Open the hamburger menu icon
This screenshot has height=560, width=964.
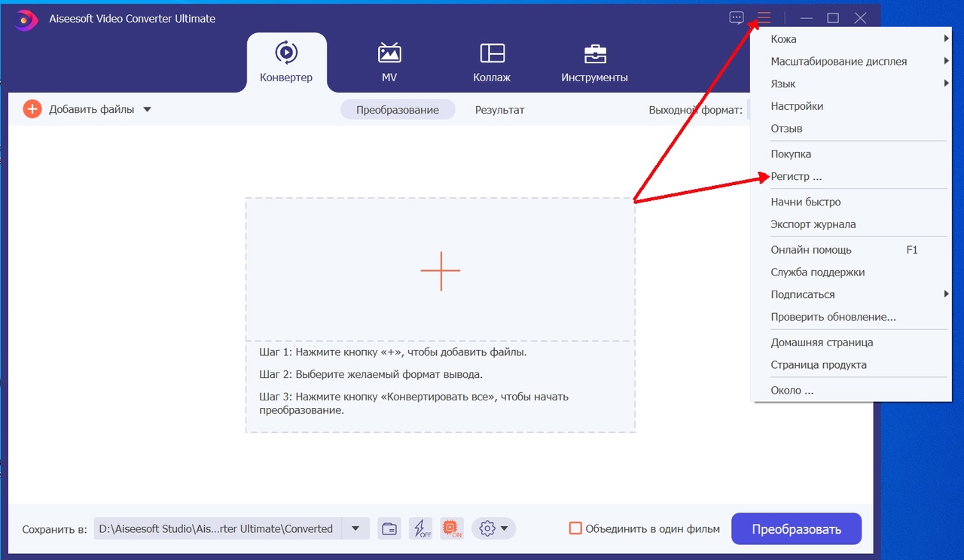[764, 18]
